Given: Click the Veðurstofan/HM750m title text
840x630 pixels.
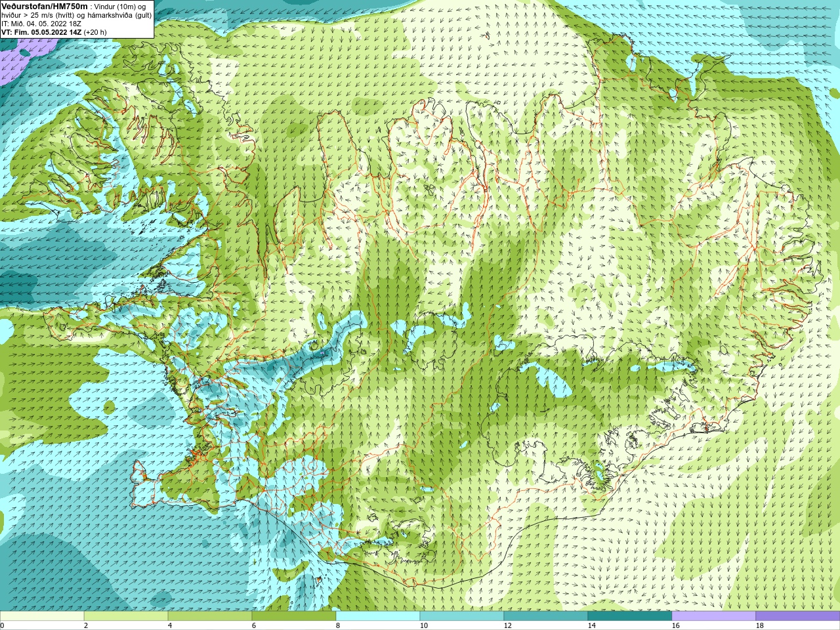Looking at the screenshot, I should click(45, 6).
